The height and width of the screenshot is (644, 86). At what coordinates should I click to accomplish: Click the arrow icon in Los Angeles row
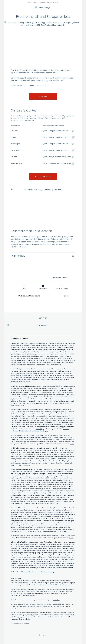pyautogui.click(x=73, y=150)
